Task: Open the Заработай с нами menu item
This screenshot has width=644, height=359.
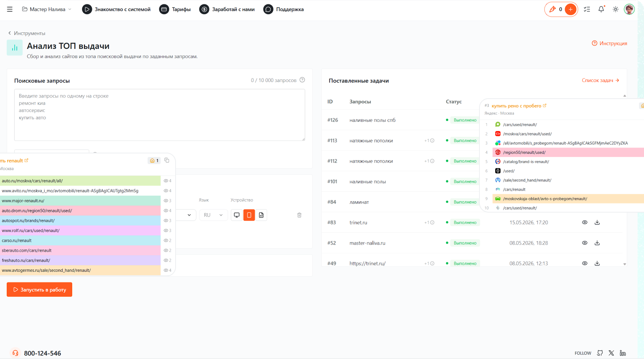Action: click(227, 9)
